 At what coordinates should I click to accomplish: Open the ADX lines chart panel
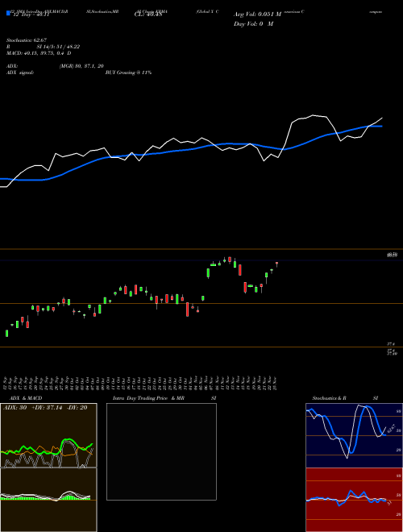coord(48,435)
